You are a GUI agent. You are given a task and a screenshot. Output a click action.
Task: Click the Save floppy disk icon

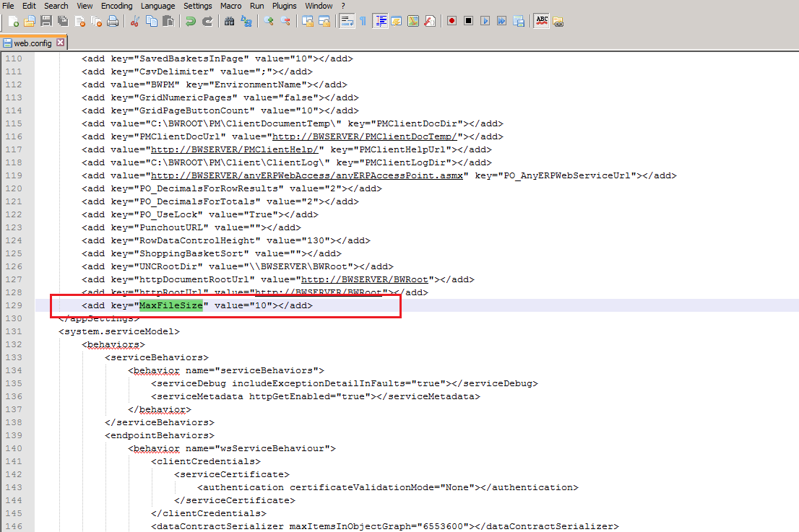point(46,22)
